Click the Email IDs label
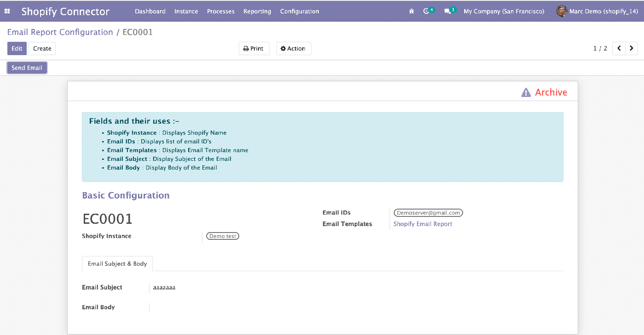The width and height of the screenshot is (644, 335). [x=337, y=212]
